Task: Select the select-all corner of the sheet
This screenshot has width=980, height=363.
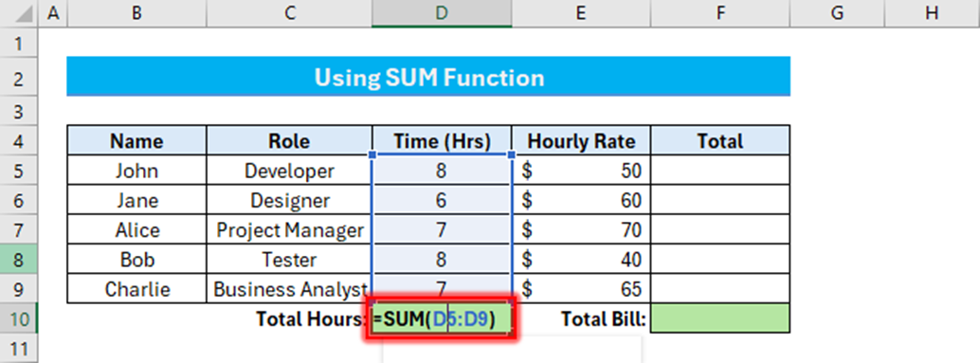Action: (19, 13)
